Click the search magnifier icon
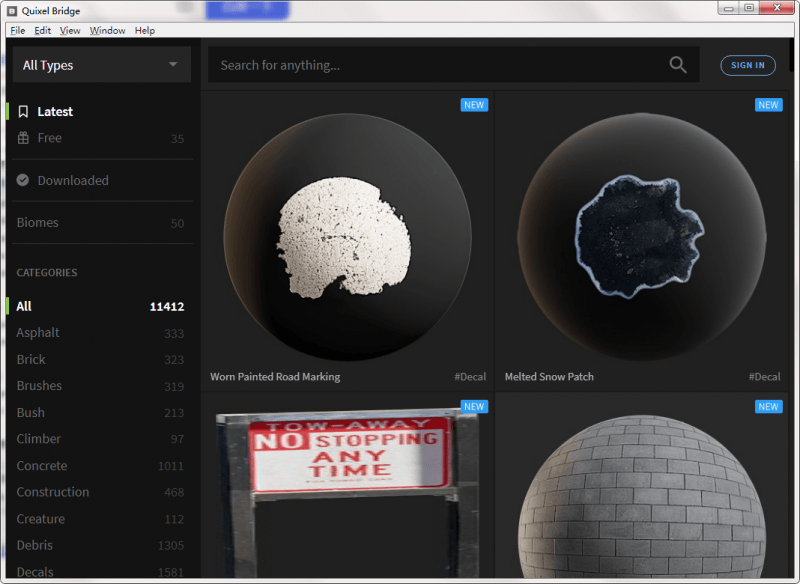Viewport: 800px width, 584px height. 678,65
